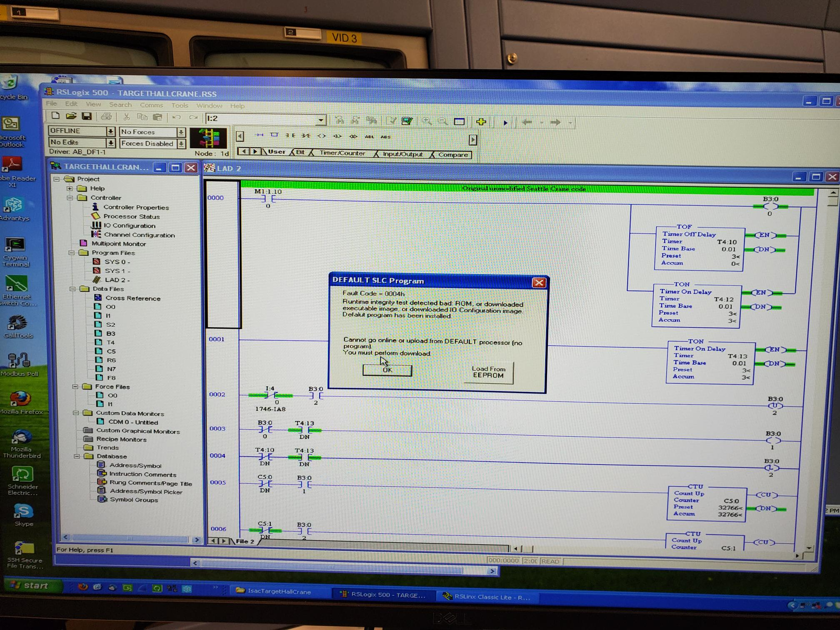Viewport: 840px width, 630px height.
Task: Open the Edit menu
Action: point(71,104)
